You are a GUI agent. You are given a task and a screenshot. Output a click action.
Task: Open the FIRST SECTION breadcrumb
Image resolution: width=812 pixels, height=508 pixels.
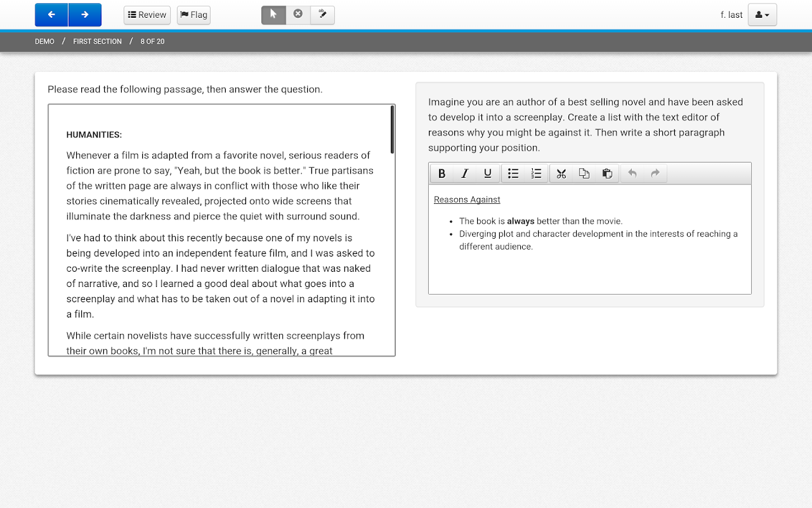(97, 41)
